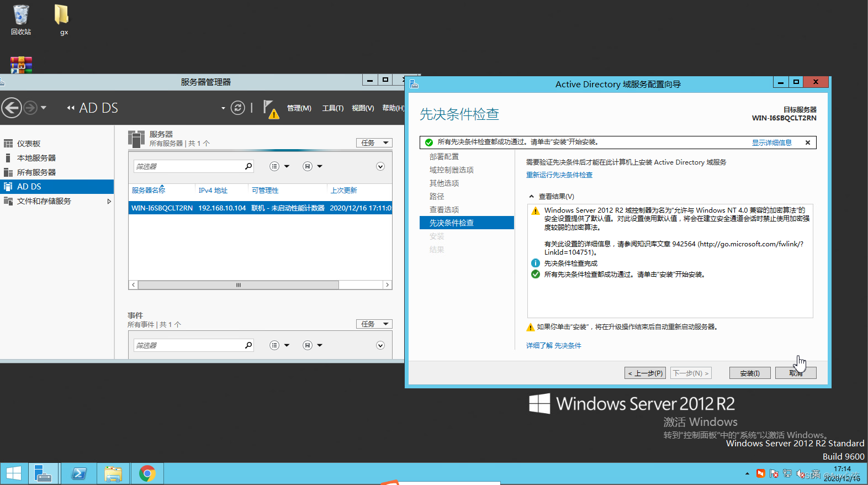The height and width of the screenshot is (485, 868).
Task: Click the Cancel (取消) wizard button
Action: (795, 373)
